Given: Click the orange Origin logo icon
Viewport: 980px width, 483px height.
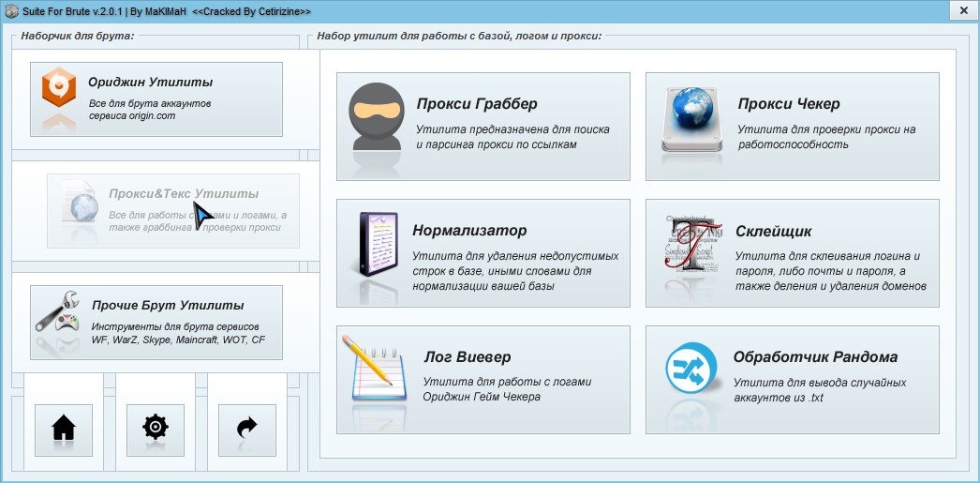Looking at the screenshot, I should click(59, 87).
